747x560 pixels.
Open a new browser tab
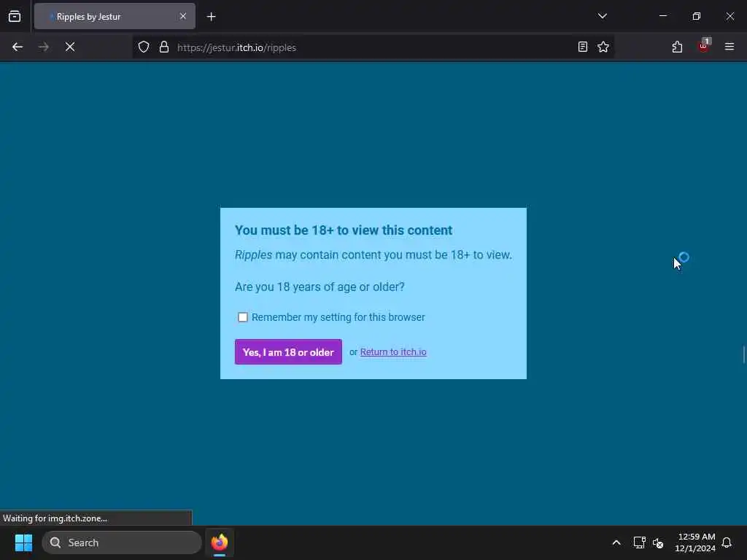pos(212,17)
